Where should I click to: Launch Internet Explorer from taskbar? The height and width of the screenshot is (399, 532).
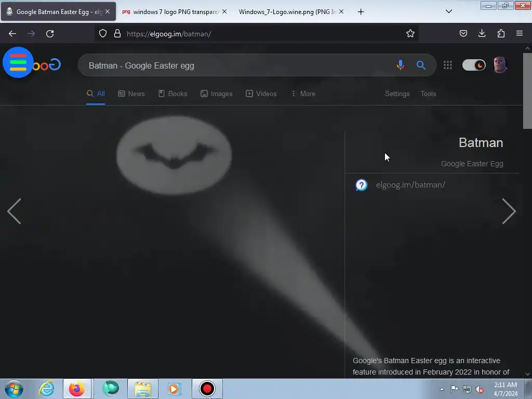click(x=46, y=389)
